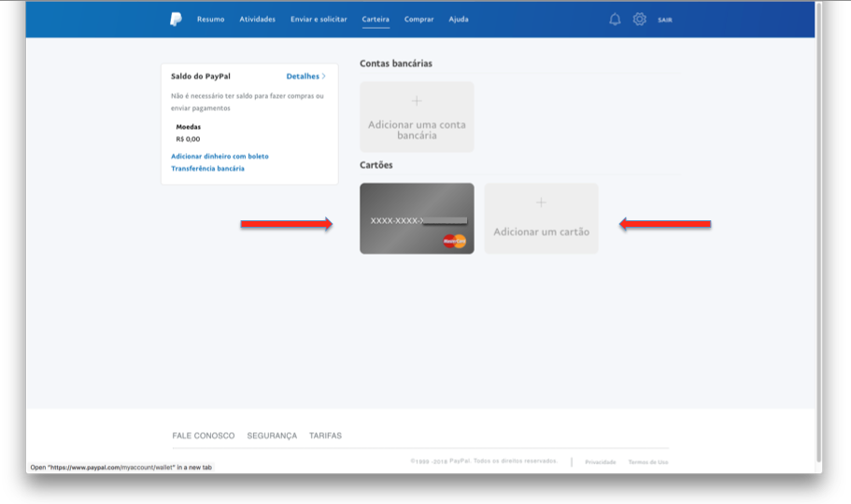851x504 pixels.
Task: Click the Cartões heading
Action: click(x=376, y=165)
